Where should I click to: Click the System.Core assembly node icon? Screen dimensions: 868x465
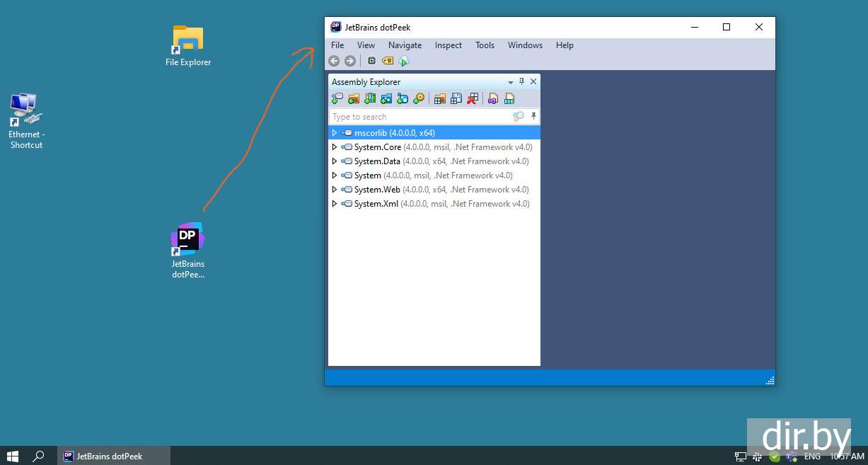(x=347, y=147)
